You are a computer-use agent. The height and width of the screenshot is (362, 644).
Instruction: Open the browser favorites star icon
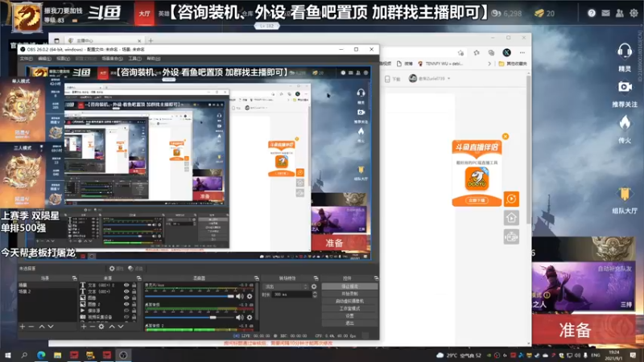click(476, 52)
